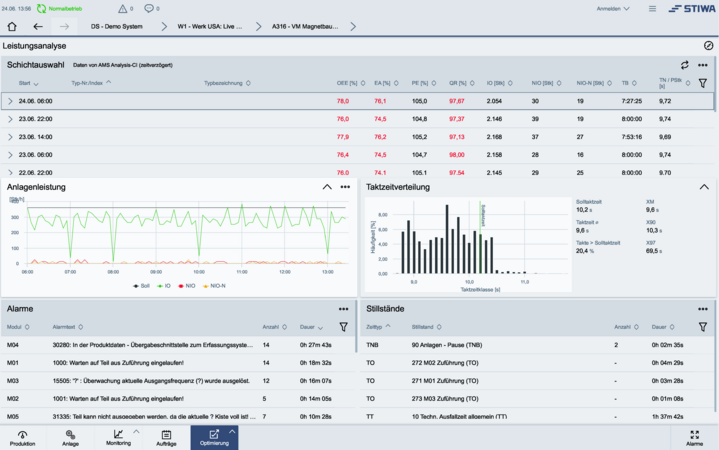Toggle NIO-N series in chart legend
This screenshot has height=450, width=719.
[x=214, y=286]
